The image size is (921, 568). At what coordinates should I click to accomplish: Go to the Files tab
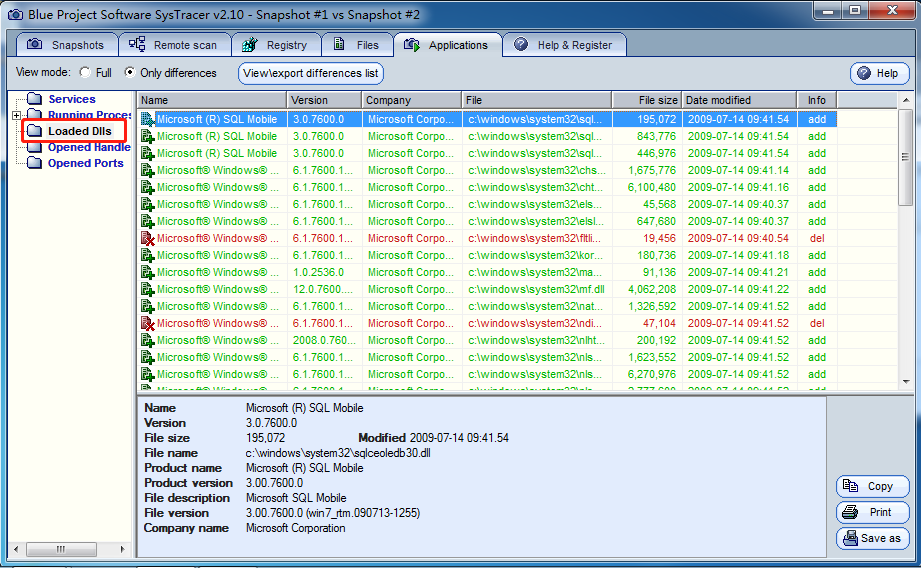coord(357,45)
